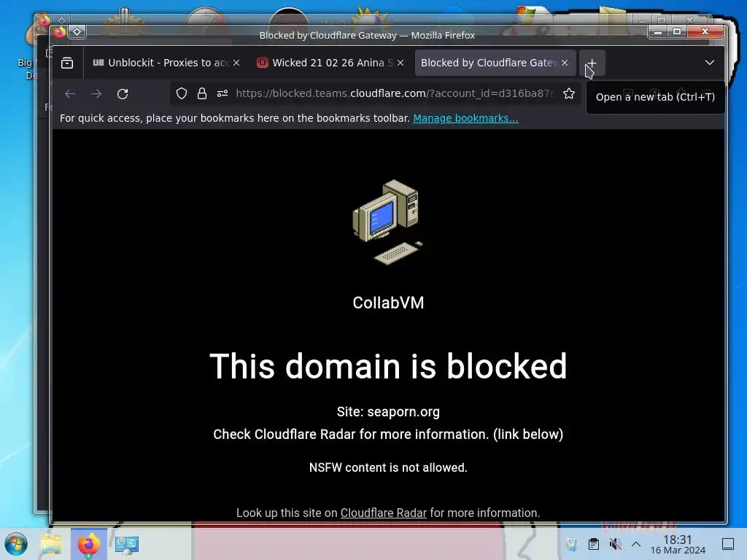Click the updates tray icon
The height and width of the screenshot is (560, 747).
[x=571, y=544]
